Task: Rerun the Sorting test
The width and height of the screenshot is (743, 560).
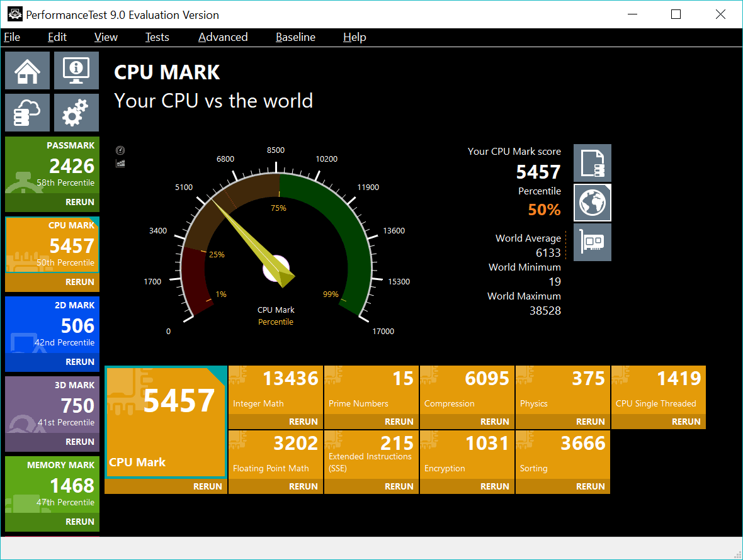Action: (x=563, y=486)
